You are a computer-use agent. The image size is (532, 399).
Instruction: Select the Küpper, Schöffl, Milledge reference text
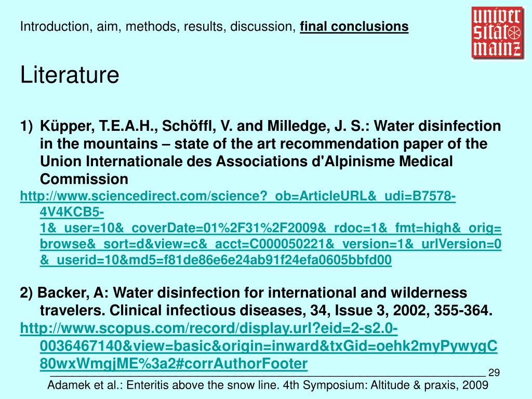point(261,152)
